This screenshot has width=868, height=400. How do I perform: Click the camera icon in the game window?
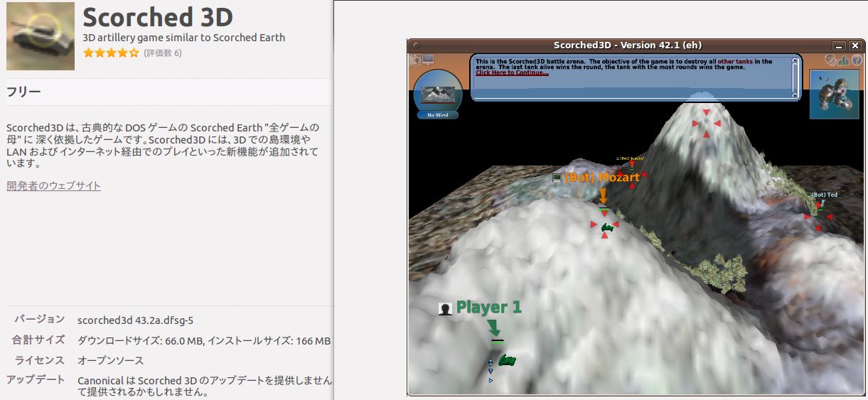pos(414,60)
